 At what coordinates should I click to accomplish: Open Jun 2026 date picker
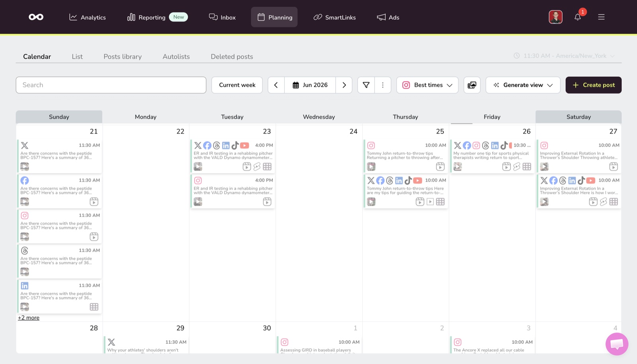click(x=310, y=85)
